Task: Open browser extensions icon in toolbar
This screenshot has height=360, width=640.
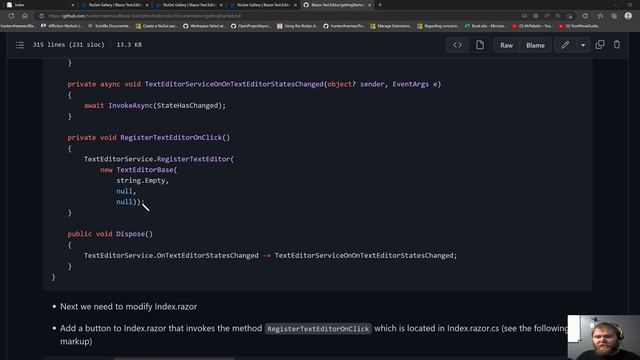Action: 585,16
